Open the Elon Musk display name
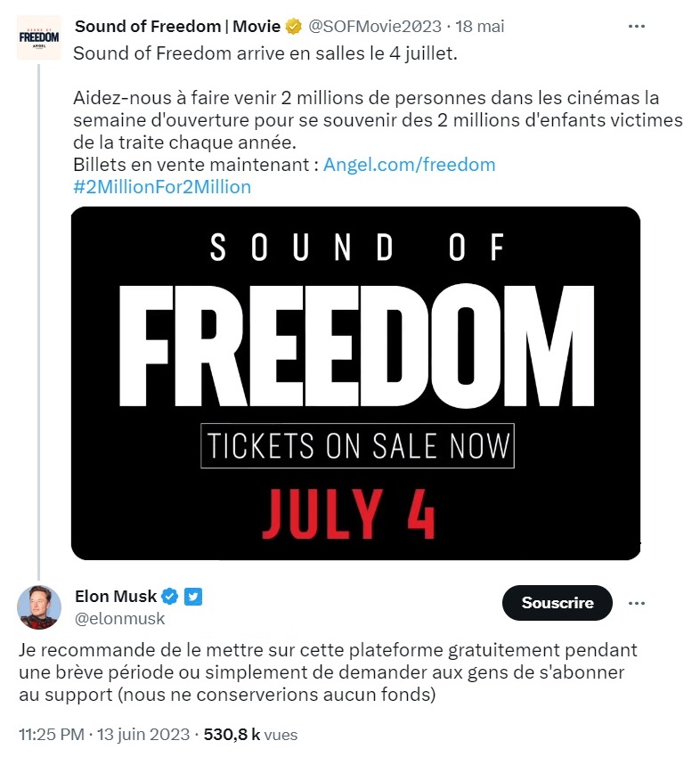Viewport: 700px width, 757px height. [116, 597]
